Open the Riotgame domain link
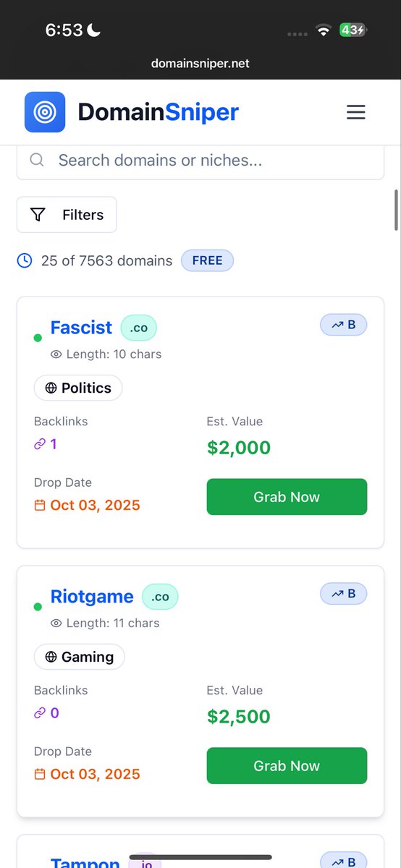The height and width of the screenshot is (868, 401). [92, 597]
